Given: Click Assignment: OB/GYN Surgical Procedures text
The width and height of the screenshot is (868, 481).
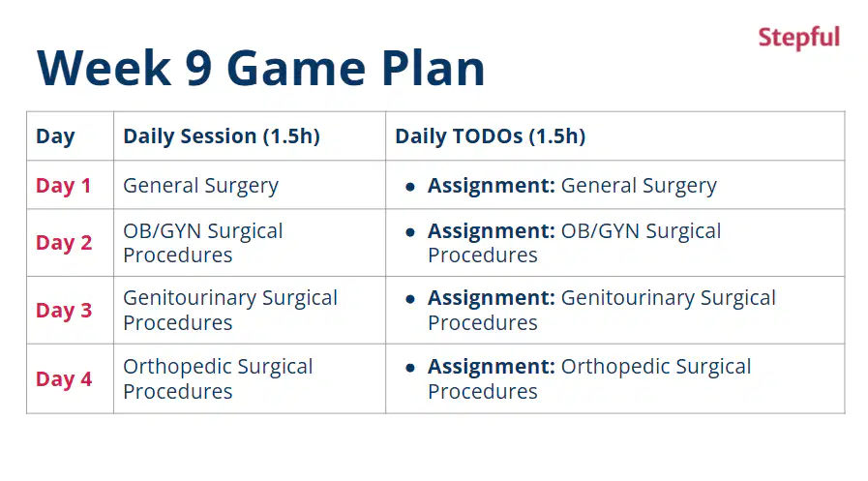Looking at the screenshot, I should [x=574, y=243].
